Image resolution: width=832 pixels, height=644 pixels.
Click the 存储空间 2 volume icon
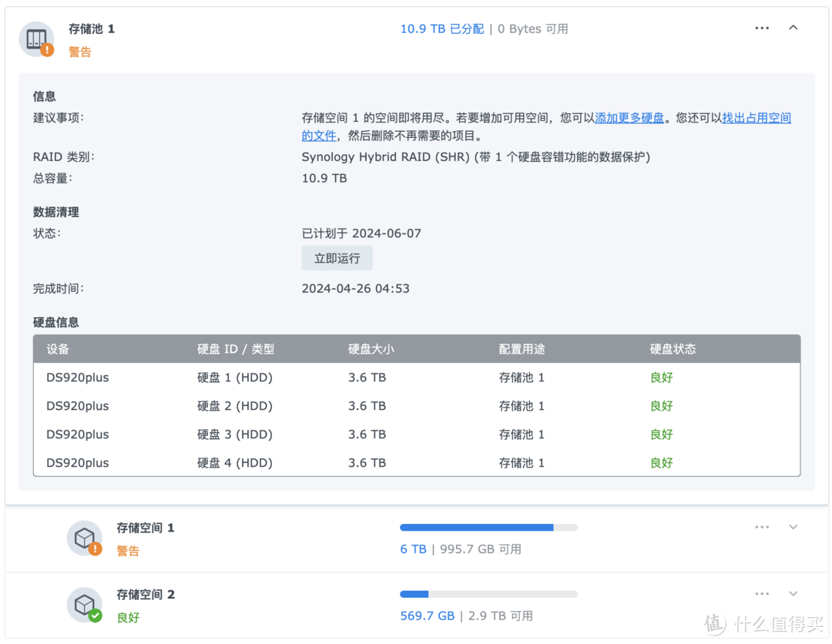pos(85,605)
